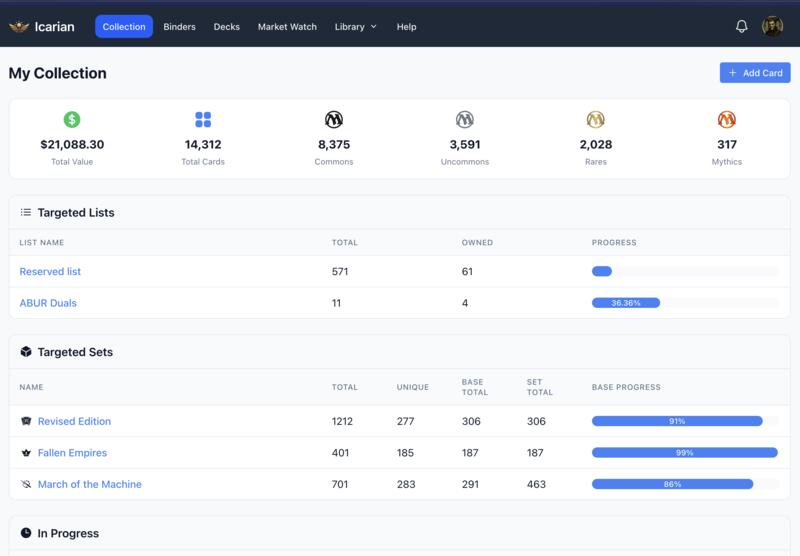The width and height of the screenshot is (800, 556).
Task: Open the user profile avatar
Action: pyautogui.click(x=772, y=27)
